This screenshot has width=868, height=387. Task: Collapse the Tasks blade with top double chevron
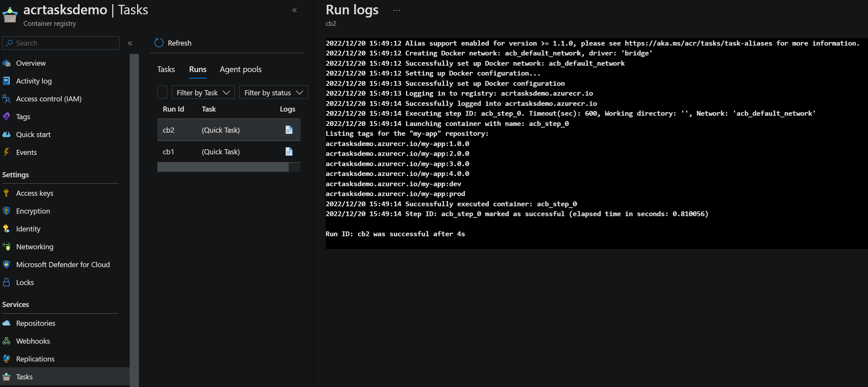tap(294, 10)
